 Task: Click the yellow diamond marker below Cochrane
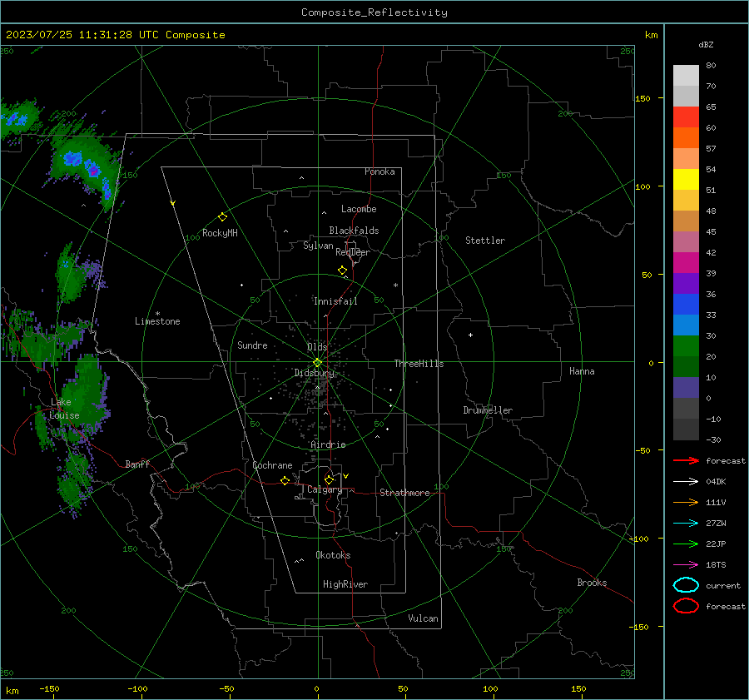(285, 480)
